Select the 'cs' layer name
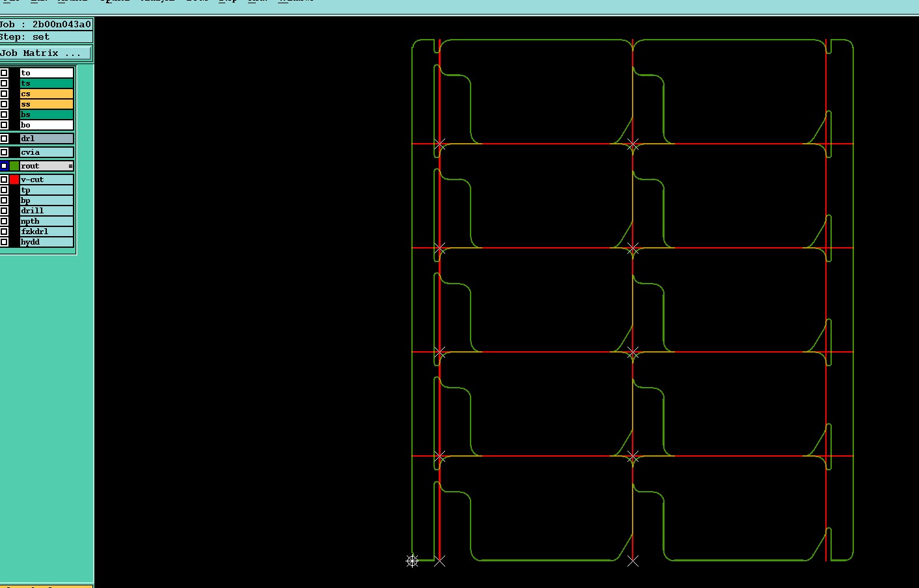The image size is (919, 588). pyautogui.click(x=46, y=94)
